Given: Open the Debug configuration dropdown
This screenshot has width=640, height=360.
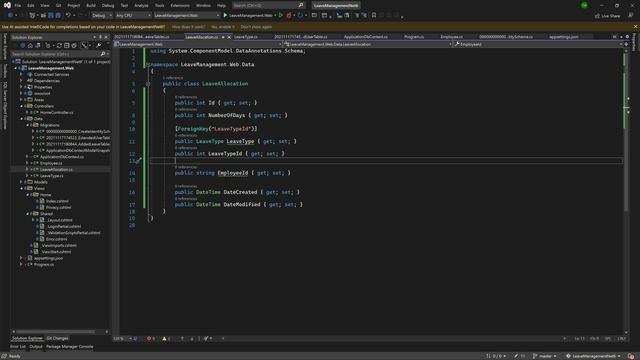Looking at the screenshot, I should tap(102, 16).
